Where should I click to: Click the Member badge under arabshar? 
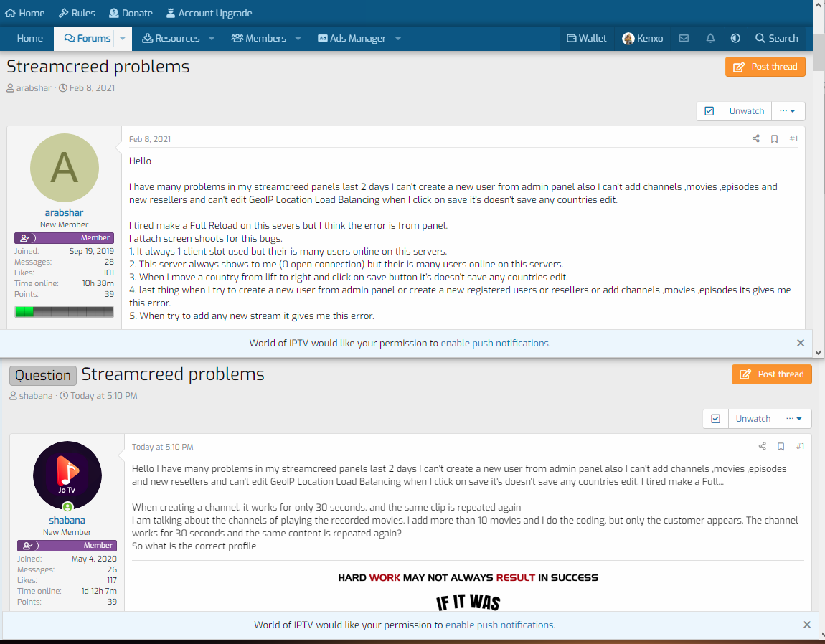click(64, 238)
